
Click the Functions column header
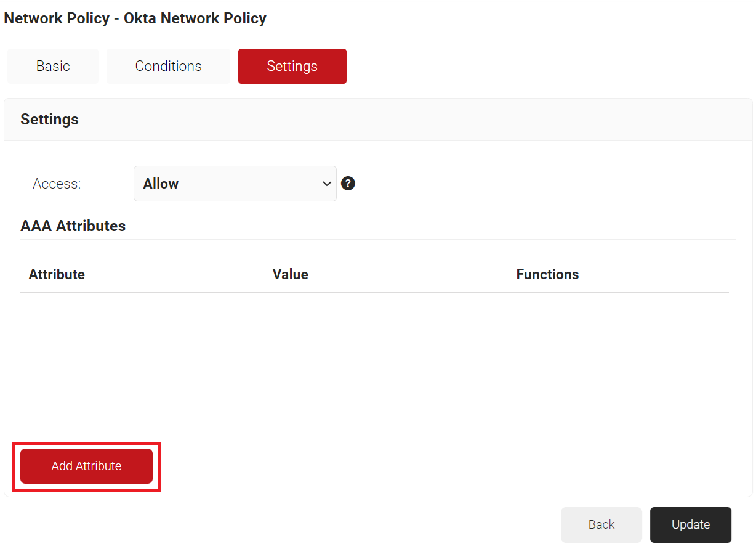pos(547,274)
